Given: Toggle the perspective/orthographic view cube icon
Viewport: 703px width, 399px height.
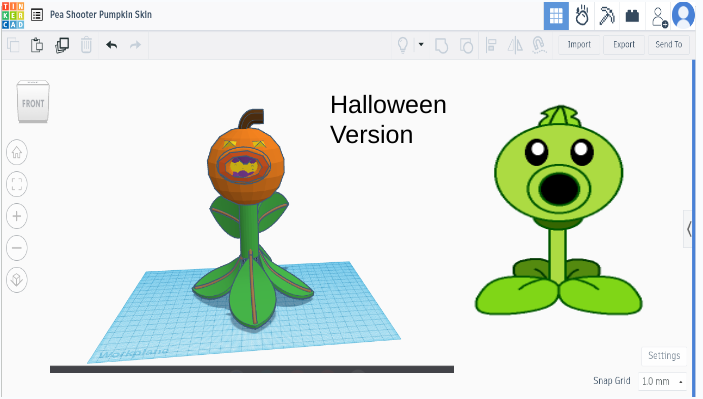Looking at the screenshot, I should pyautogui.click(x=17, y=280).
